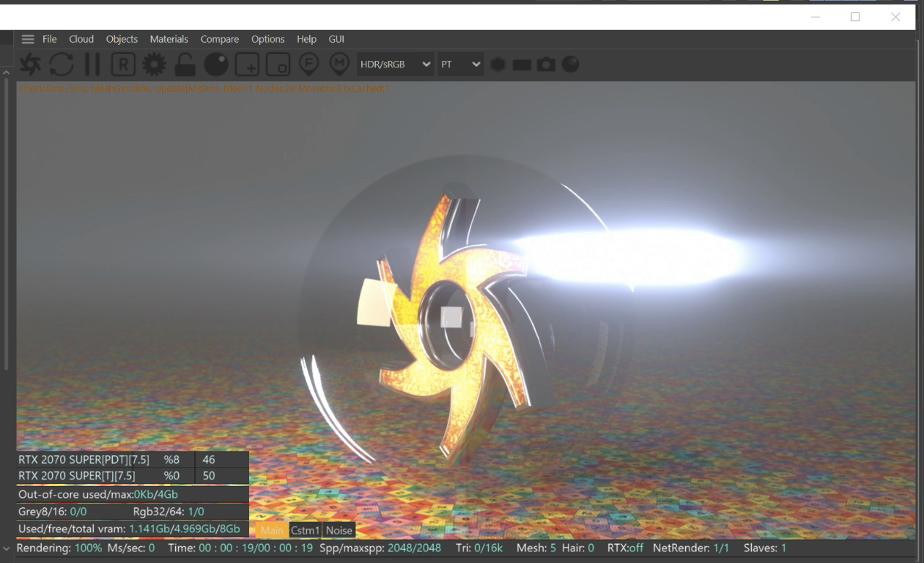Image resolution: width=924 pixels, height=563 pixels.
Task: Switch to the Main render pass tab
Action: (x=272, y=530)
